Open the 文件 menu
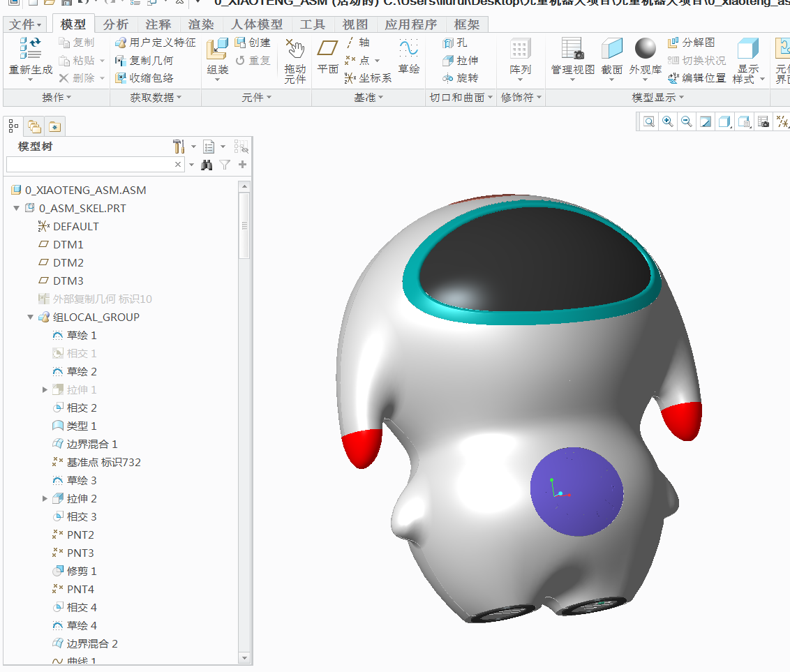Viewport: 790px width, 672px height. pyautogui.click(x=26, y=24)
